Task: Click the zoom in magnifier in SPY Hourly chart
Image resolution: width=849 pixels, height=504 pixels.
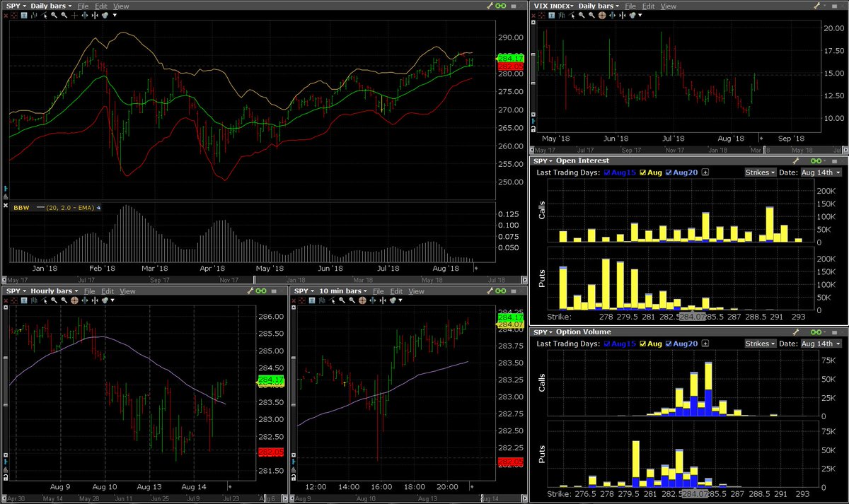Action: [54, 300]
